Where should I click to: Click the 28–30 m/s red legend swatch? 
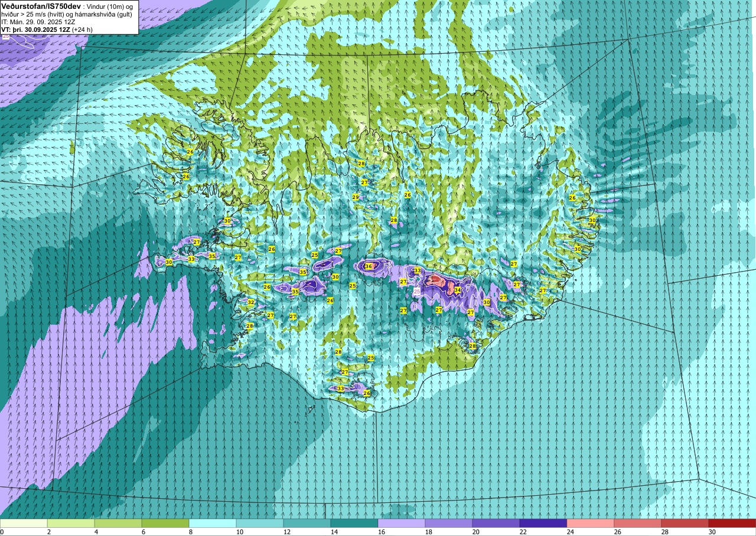click(x=685, y=523)
